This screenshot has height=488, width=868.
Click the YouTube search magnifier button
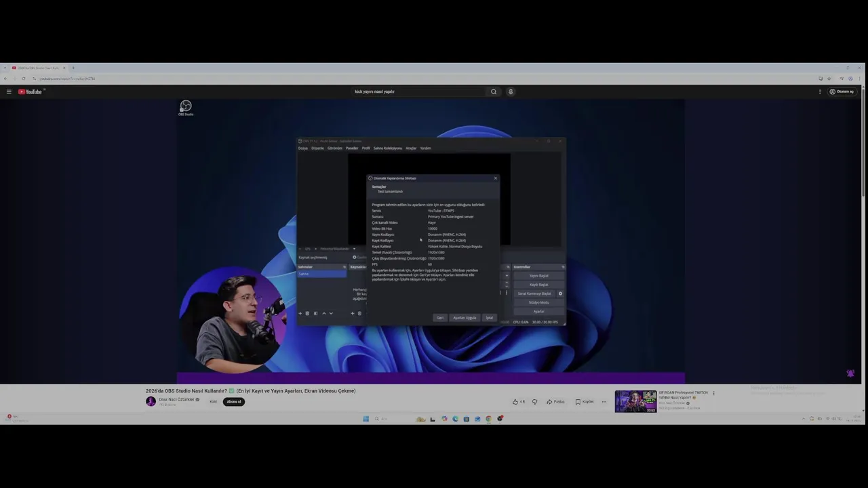494,91
